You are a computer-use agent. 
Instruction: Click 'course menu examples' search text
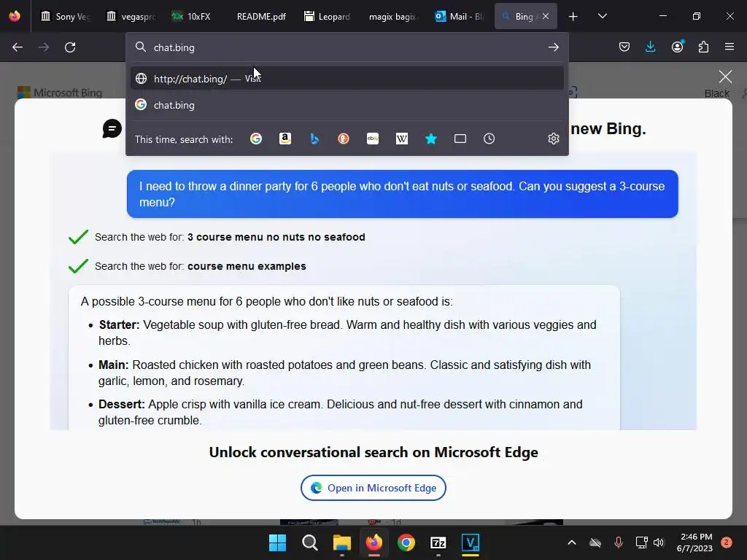247,266
